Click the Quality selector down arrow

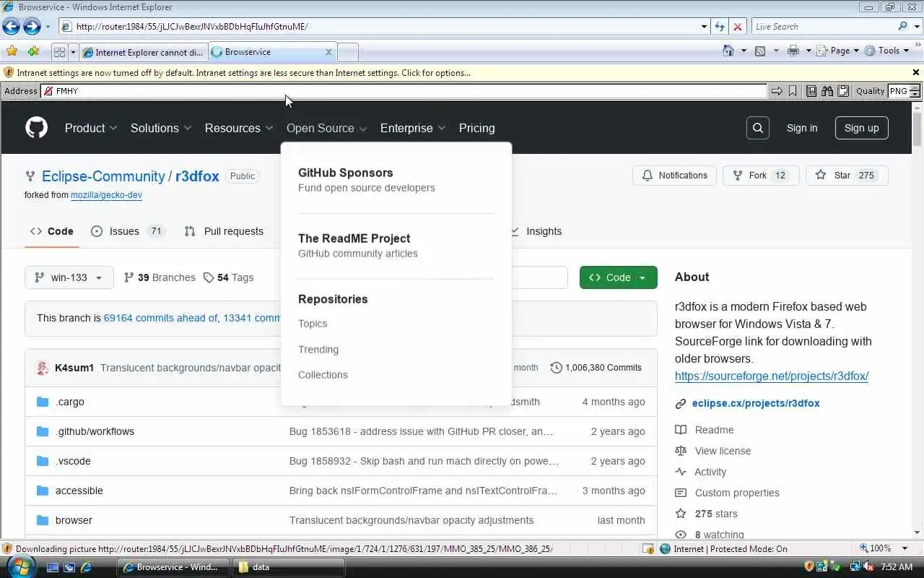click(915, 94)
